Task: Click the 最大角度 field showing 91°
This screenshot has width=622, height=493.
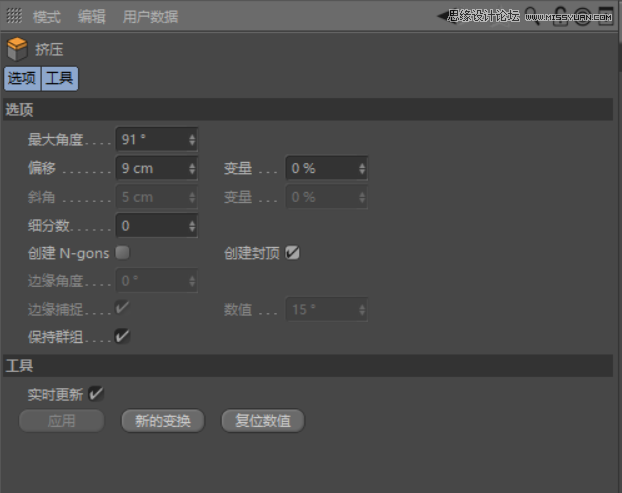Action: tap(157, 140)
